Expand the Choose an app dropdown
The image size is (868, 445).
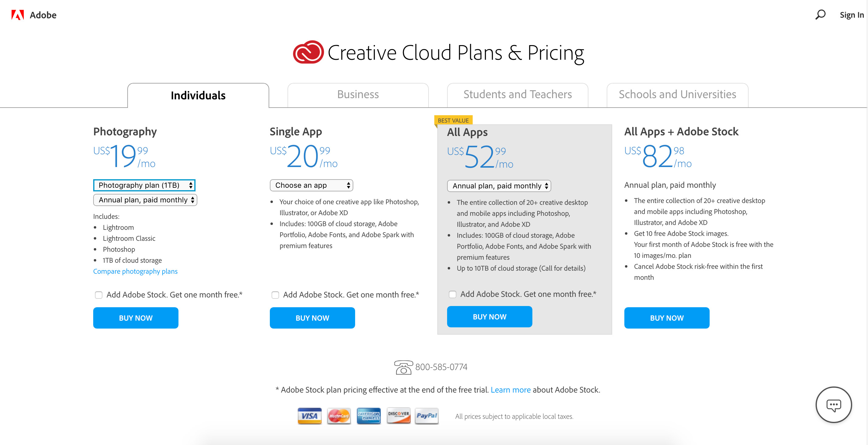tap(311, 185)
